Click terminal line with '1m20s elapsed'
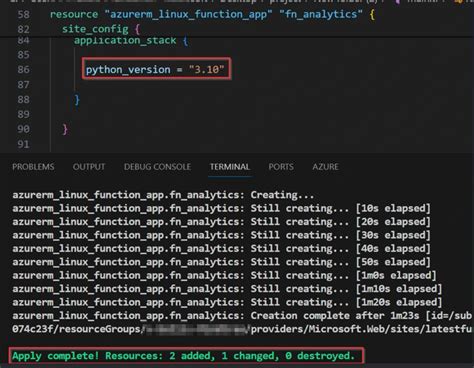Screen dimensions: 474x368 pos(227,302)
